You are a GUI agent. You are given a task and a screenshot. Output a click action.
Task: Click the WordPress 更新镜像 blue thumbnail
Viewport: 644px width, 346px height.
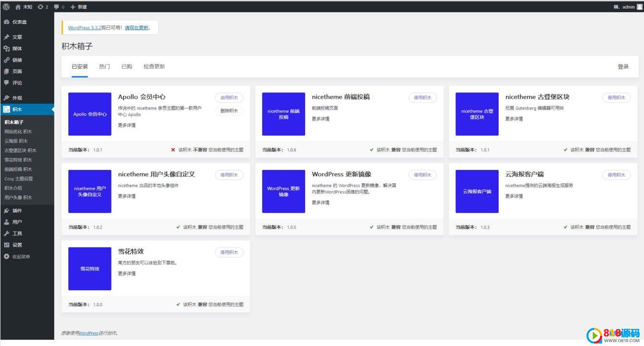click(x=284, y=192)
